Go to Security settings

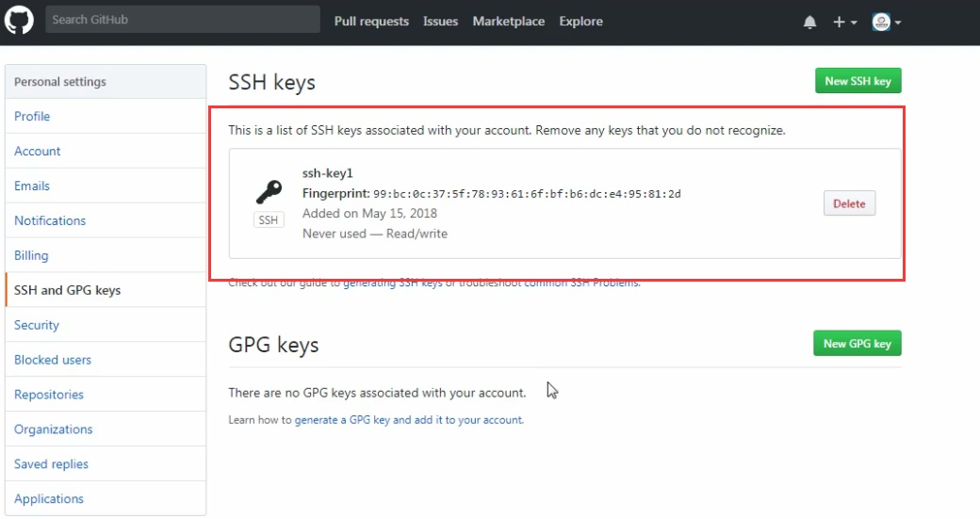click(x=37, y=325)
